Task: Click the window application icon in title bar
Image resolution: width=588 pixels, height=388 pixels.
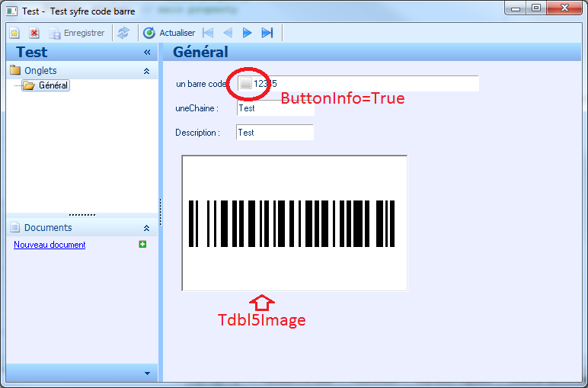Action: tap(11, 11)
